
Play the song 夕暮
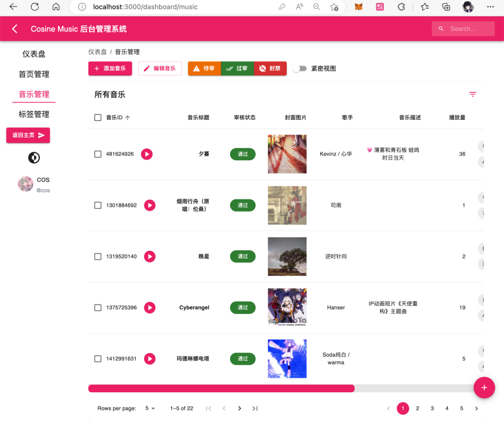(147, 154)
